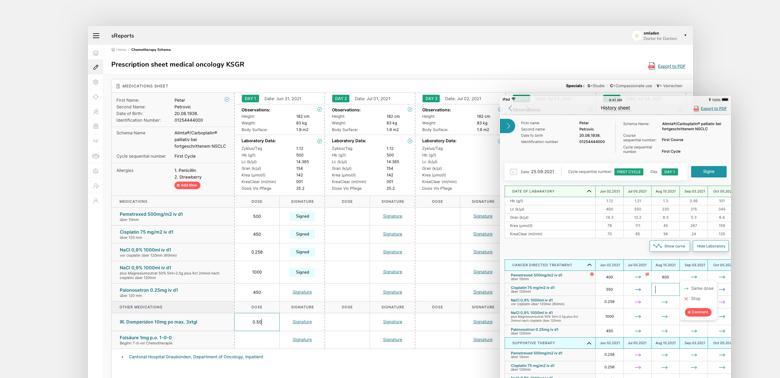The height and width of the screenshot is (378, 780).
Task: Choose Same dose from the popup menu
Action: [699, 288]
